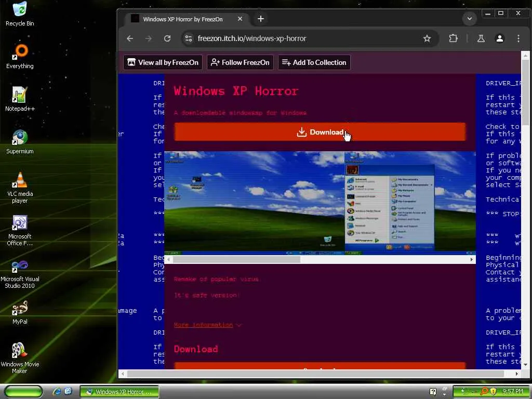Click the page horizontal scrollbar thumb

(x=315, y=374)
